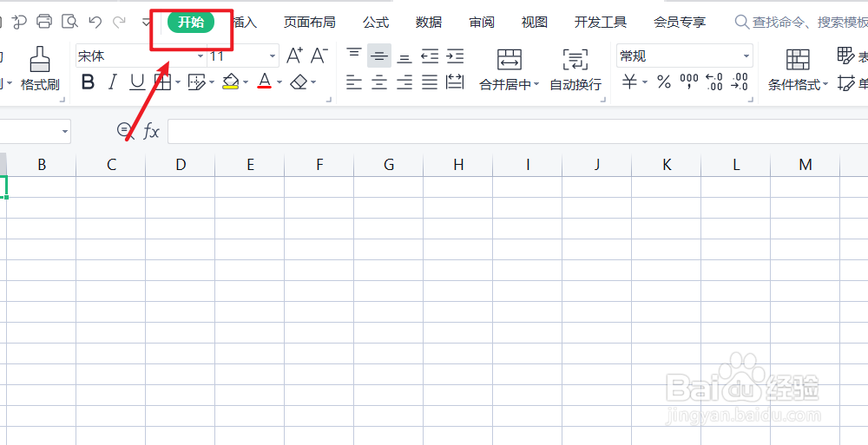Open the 公式 tab
This screenshot has height=445, width=868.
pyautogui.click(x=376, y=23)
